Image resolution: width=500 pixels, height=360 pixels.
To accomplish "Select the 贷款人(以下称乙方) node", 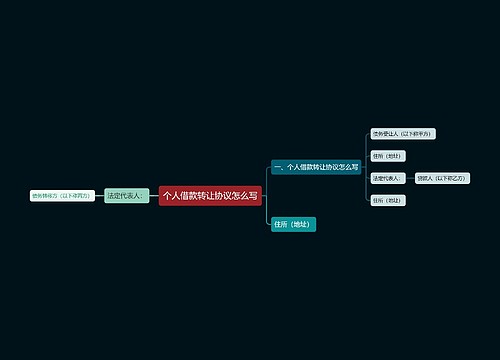I will [x=442, y=178].
